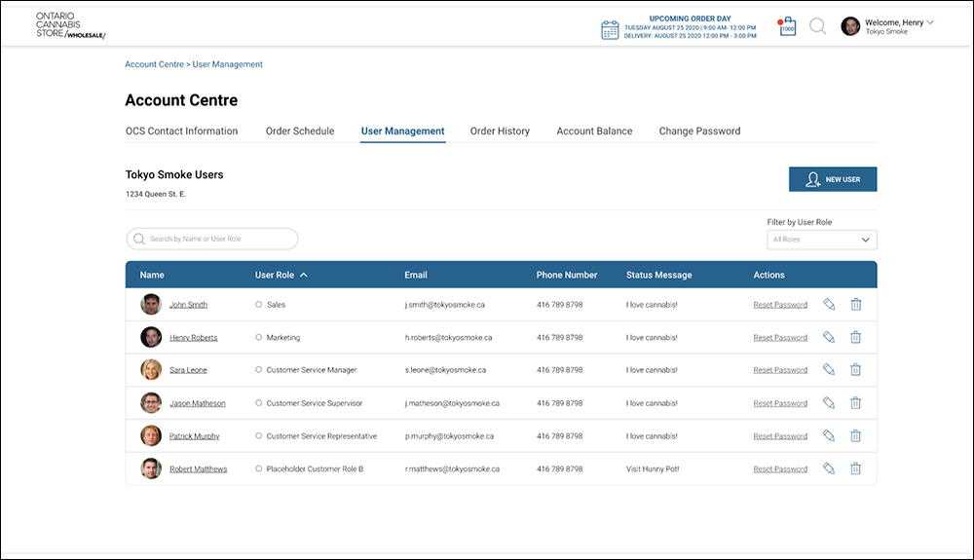The height and width of the screenshot is (560, 974).
Task: Click the Email column header
Action: point(416,275)
